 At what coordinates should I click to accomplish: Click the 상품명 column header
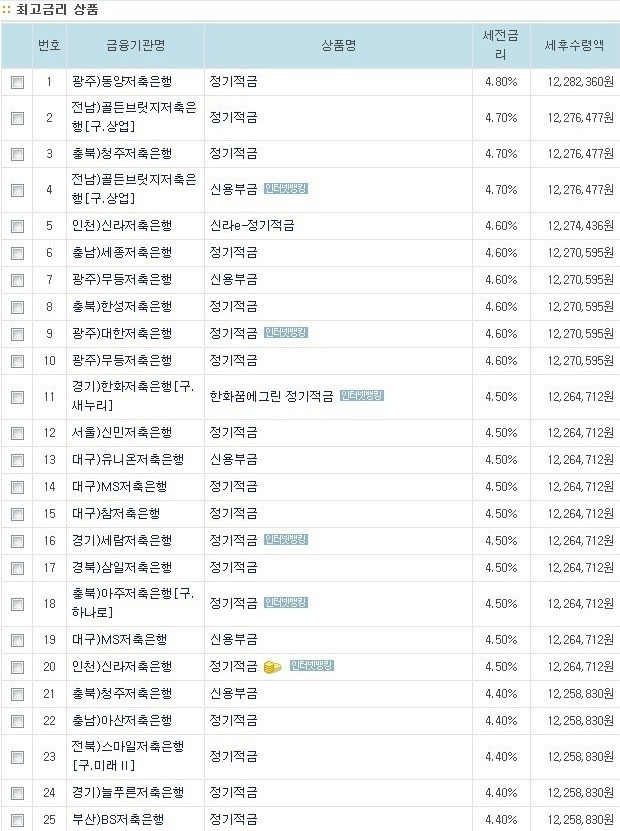coord(339,45)
